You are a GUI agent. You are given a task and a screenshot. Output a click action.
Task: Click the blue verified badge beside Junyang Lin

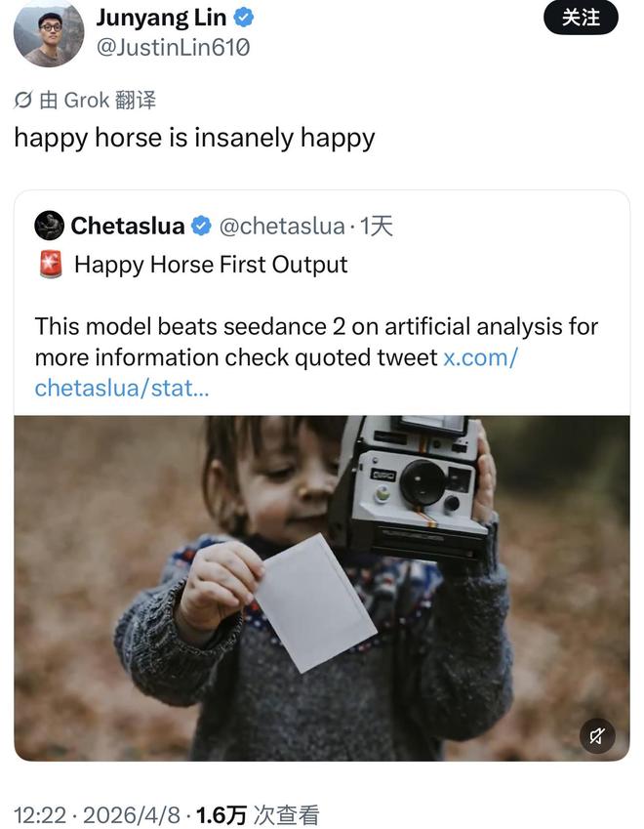246,17
